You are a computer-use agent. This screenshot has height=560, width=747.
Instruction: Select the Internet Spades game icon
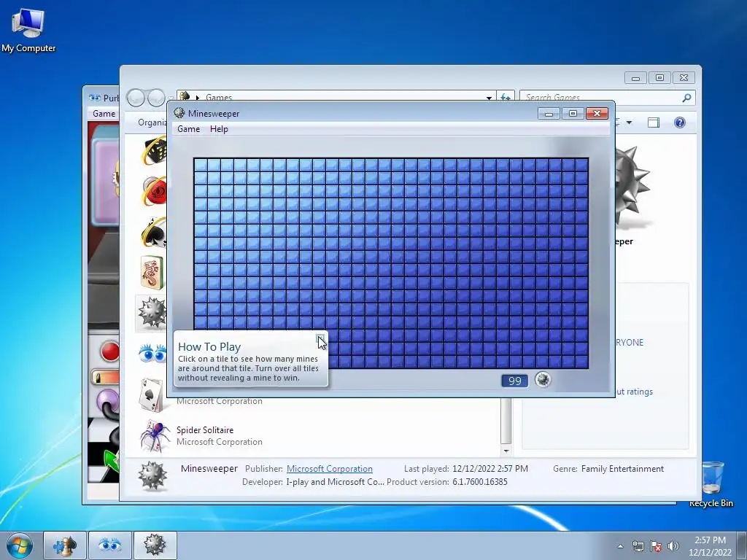[x=154, y=233]
